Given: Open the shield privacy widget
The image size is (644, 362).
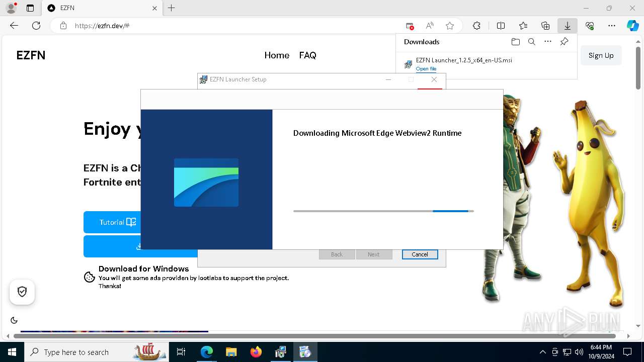Looking at the screenshot, I should (22, 292).
